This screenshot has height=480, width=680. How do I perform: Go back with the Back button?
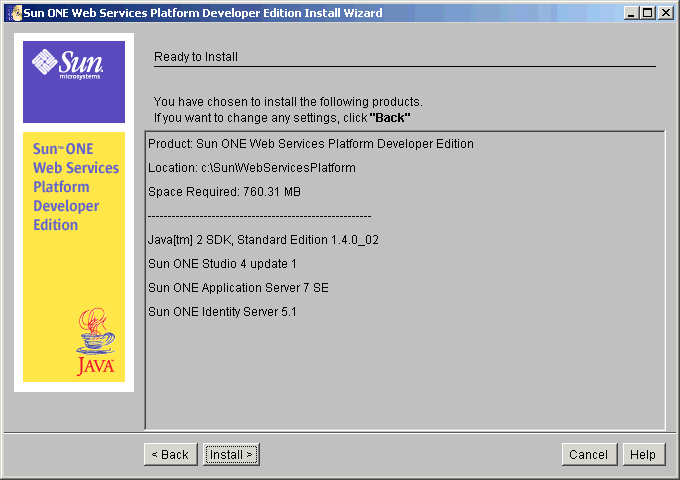(x=170, y=454)
